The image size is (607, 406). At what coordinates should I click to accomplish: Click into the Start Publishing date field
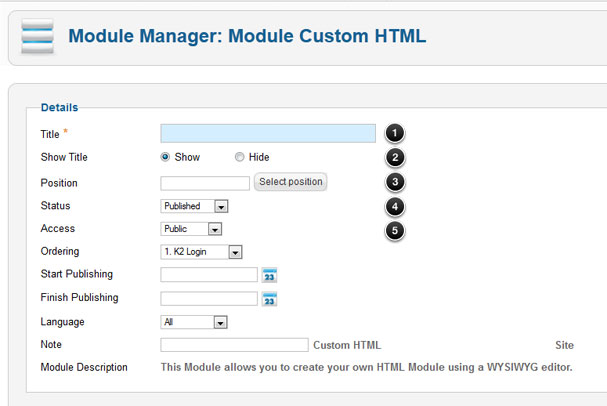pos(209,275)
